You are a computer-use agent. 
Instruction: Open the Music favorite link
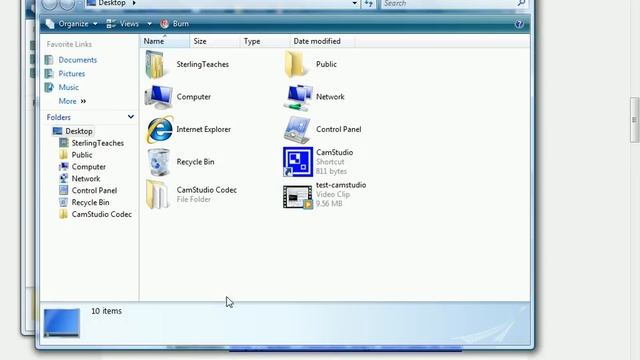coord(69,87)
